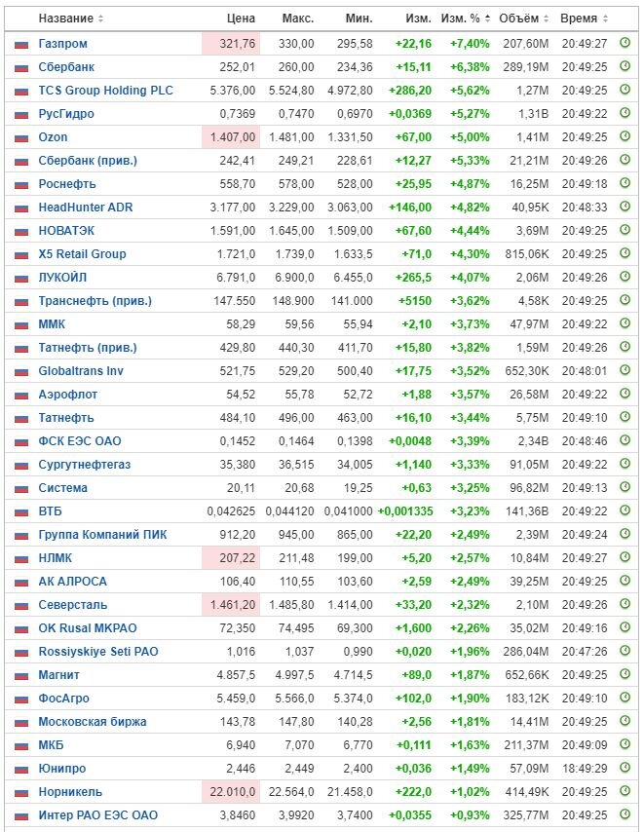Click the clock icon in the Ozon row
644x832 pixels.
[625, 135]
